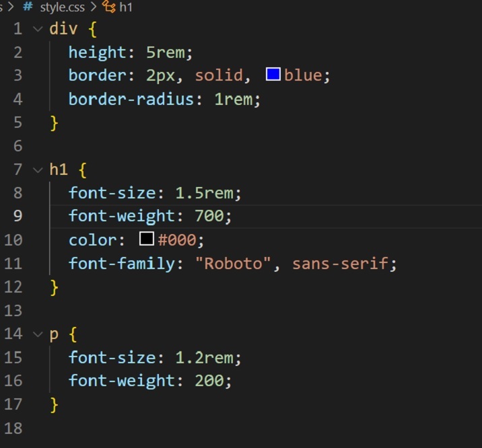Click "font-weight" property on line 9

(x=121, y=216)
